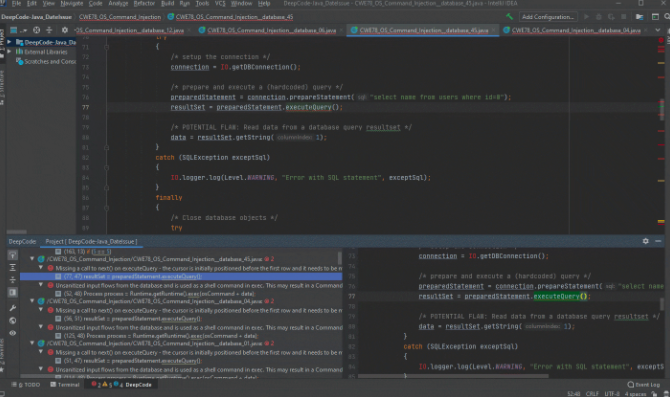Select Scratches and Consoles in project tree
670x397 pixels.
coord(45,62)
